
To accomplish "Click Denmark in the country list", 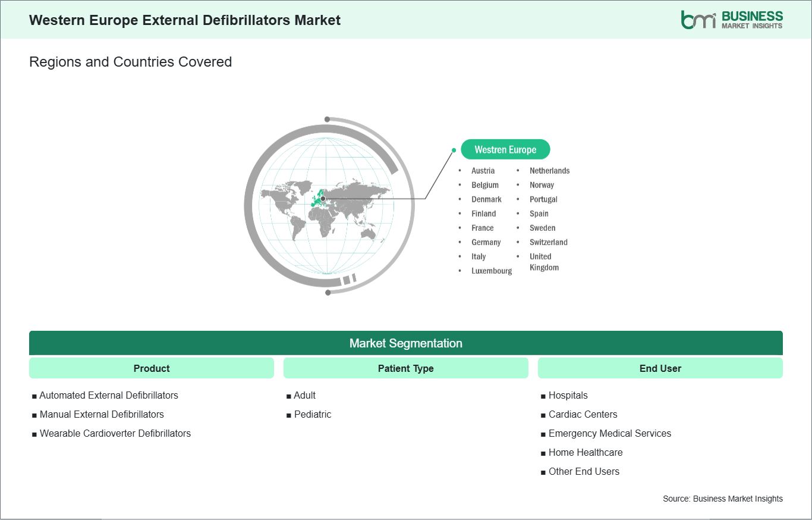I will (x=487, y=199).
